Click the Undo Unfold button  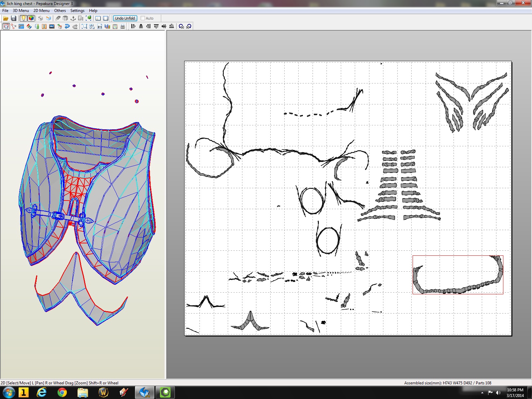tap(125, 18)
